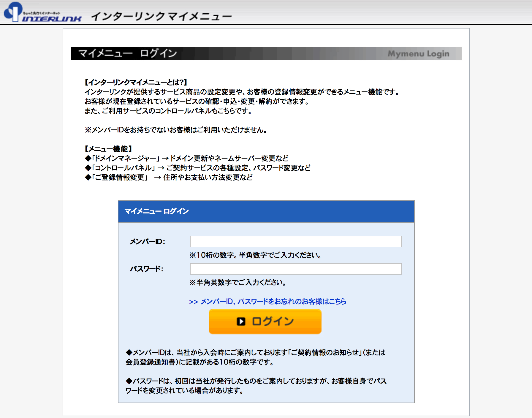Screen dimensions: 532x418
Task: Click the ※メンバーIDをお持ちでない notice text
Action: [x=176, y=130]
